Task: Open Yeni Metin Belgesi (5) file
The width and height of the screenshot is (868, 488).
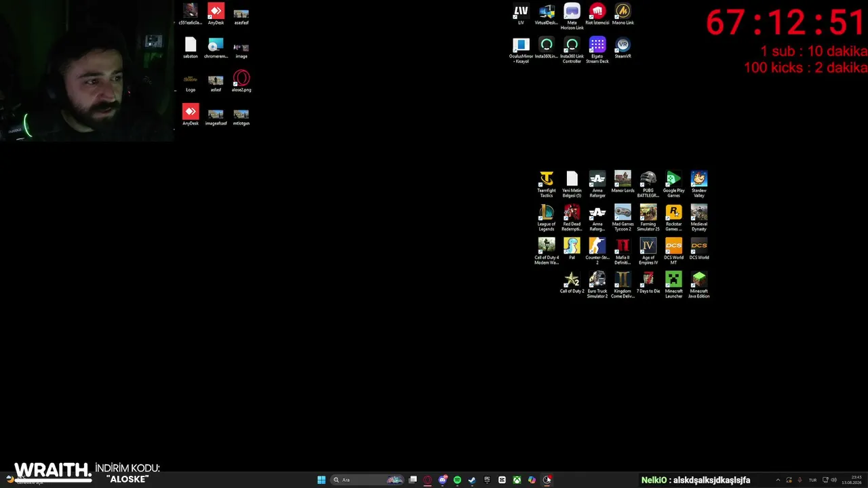Action: coord(572,184)
